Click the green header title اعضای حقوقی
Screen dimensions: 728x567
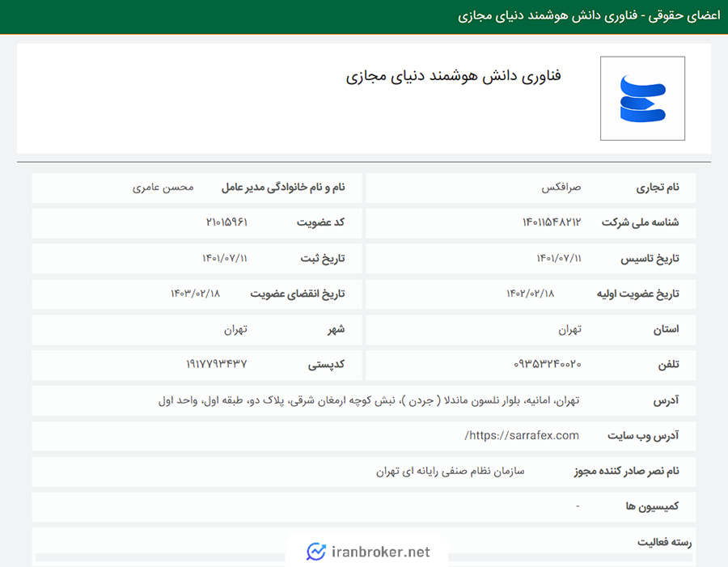click(684, 16)
